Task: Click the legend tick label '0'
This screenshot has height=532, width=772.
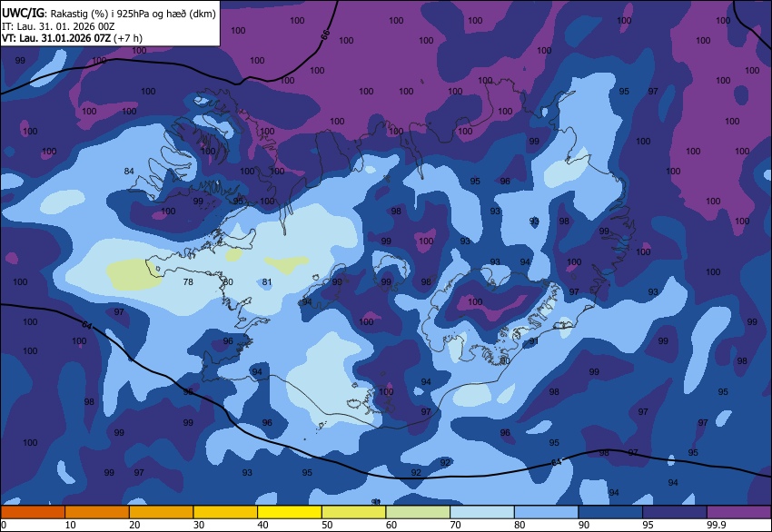Action: click(x=4, y=525)
